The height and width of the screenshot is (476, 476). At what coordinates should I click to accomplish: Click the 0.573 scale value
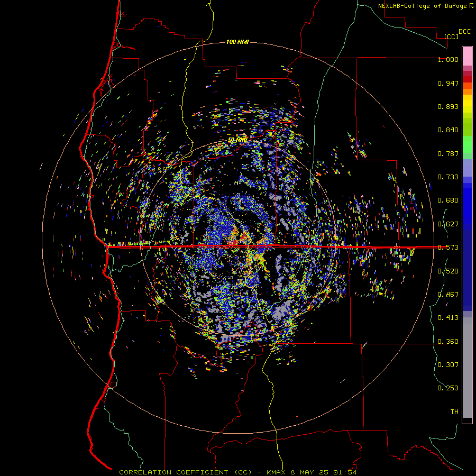(448, 248)
